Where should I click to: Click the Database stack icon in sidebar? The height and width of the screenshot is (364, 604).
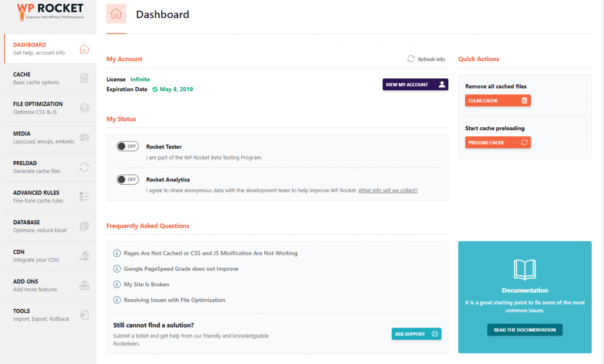(84, 226)
